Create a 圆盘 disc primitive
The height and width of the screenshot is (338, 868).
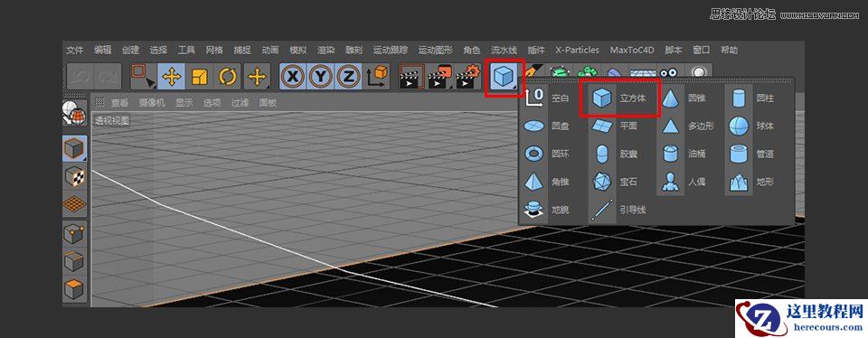pyautogui.click(x=547, y=127)
